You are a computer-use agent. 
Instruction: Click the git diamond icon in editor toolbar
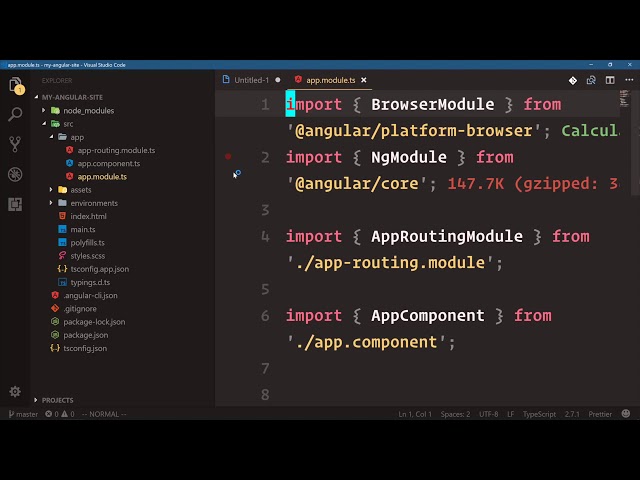(573, 80)
